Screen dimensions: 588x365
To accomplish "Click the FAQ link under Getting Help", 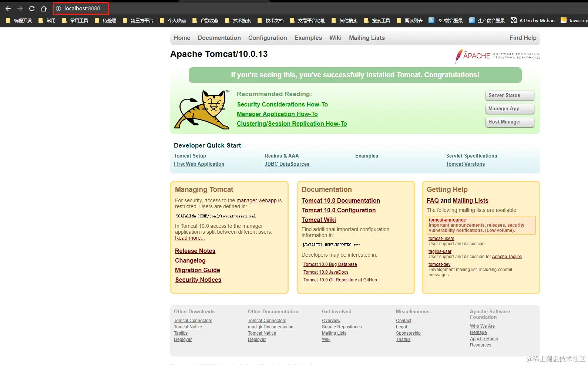I will (x=433, y=201).
